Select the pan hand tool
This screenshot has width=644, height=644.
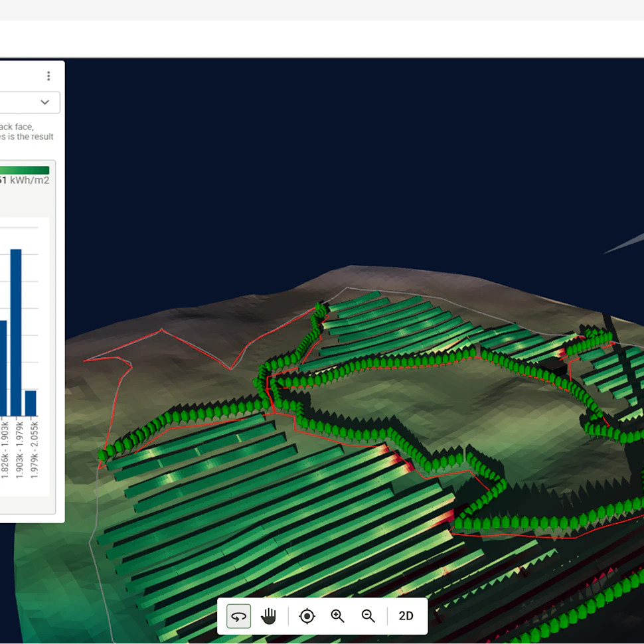point(269,615)
